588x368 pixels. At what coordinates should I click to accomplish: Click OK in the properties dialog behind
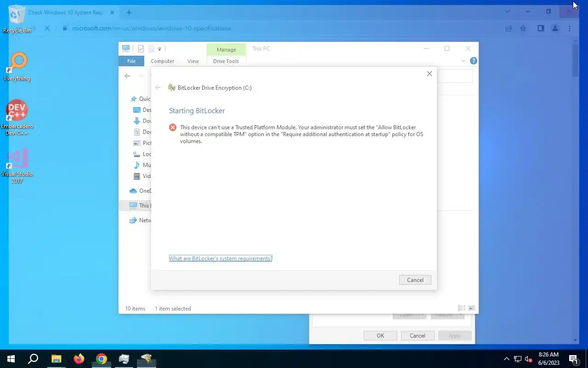point(380,336)
